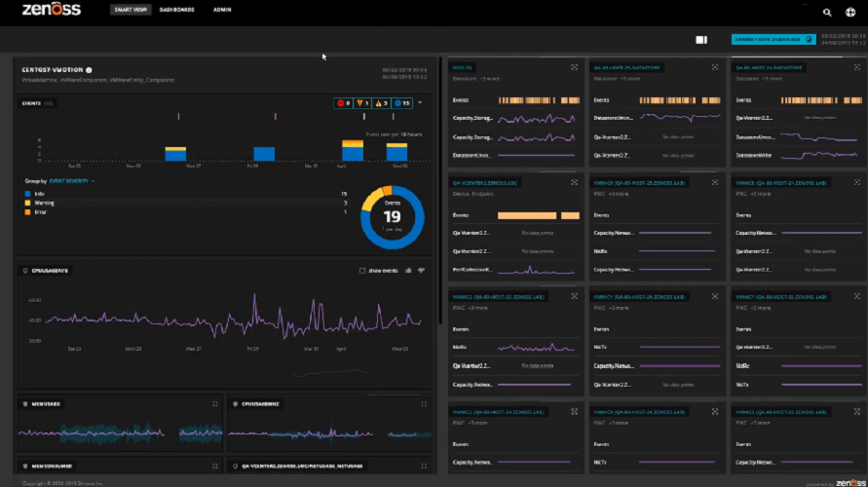Expand the CPUUSAGEMHZ graph tile

424,403
